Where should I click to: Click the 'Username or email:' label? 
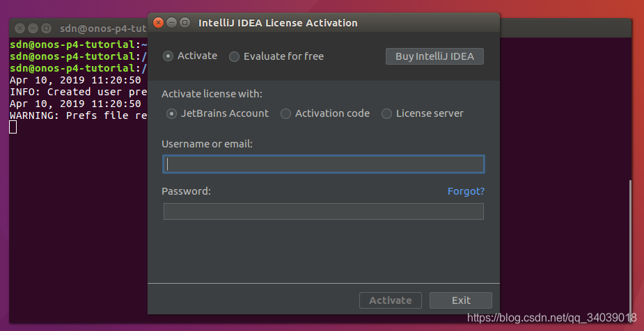[207, 144]
